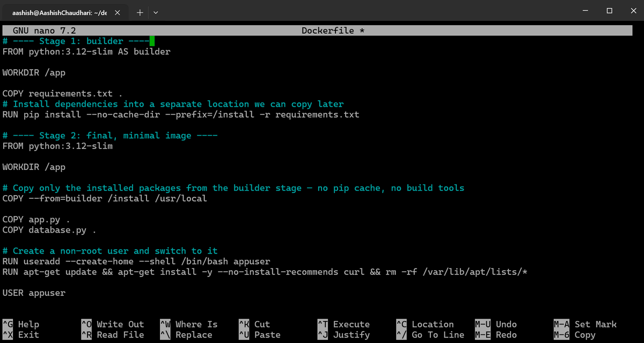The width and height of the screenshot is (644, 343).
Task: Click the RUN apt-get update line
Action: [x=265, y=272]
